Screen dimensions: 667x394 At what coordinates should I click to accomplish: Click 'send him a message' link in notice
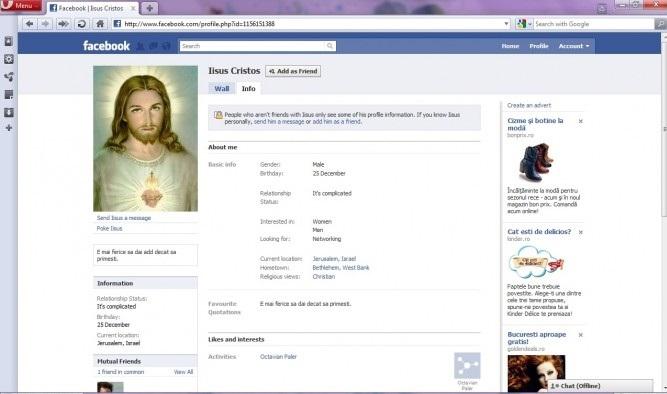pyautogui.click(x=279, y=122)
